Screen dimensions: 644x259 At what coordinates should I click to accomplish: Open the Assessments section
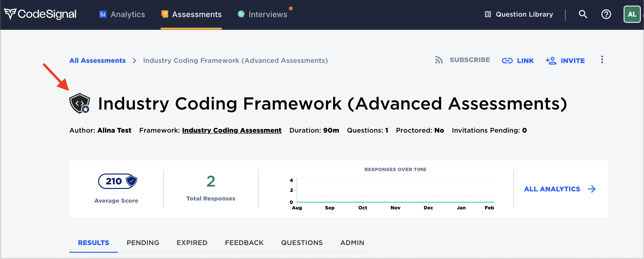click(191, 14)
